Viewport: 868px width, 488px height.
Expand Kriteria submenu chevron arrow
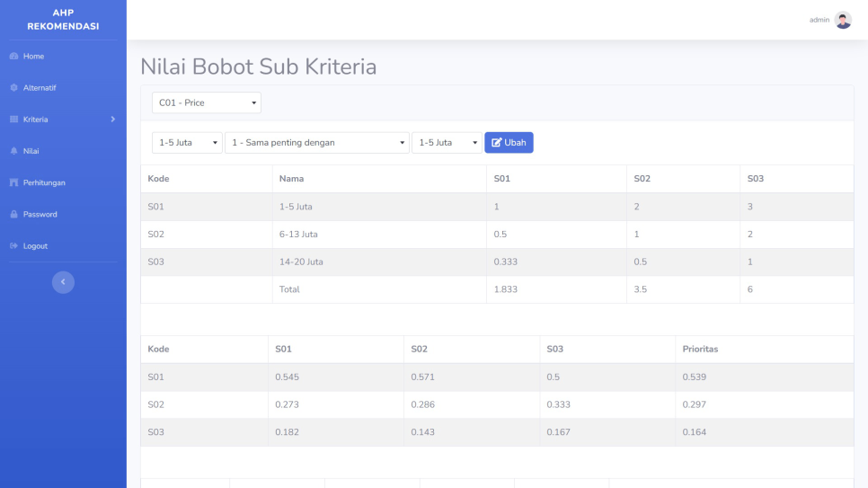(113, 120)
